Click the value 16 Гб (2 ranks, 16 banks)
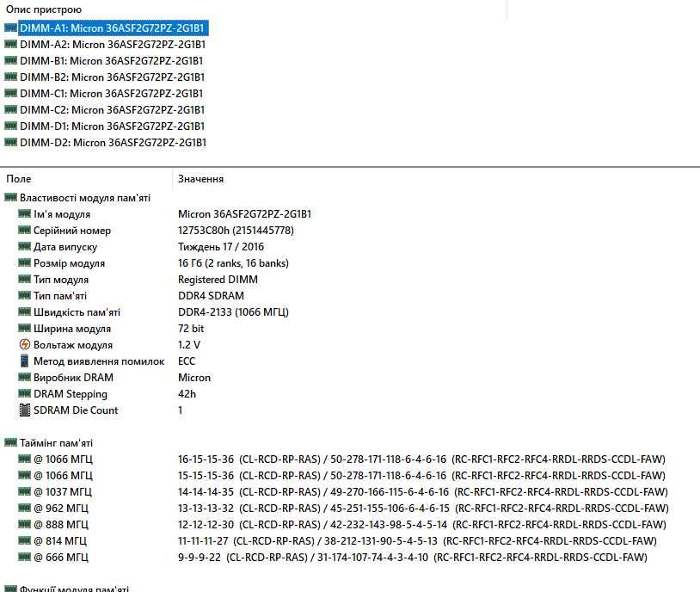 click(234, 262)
